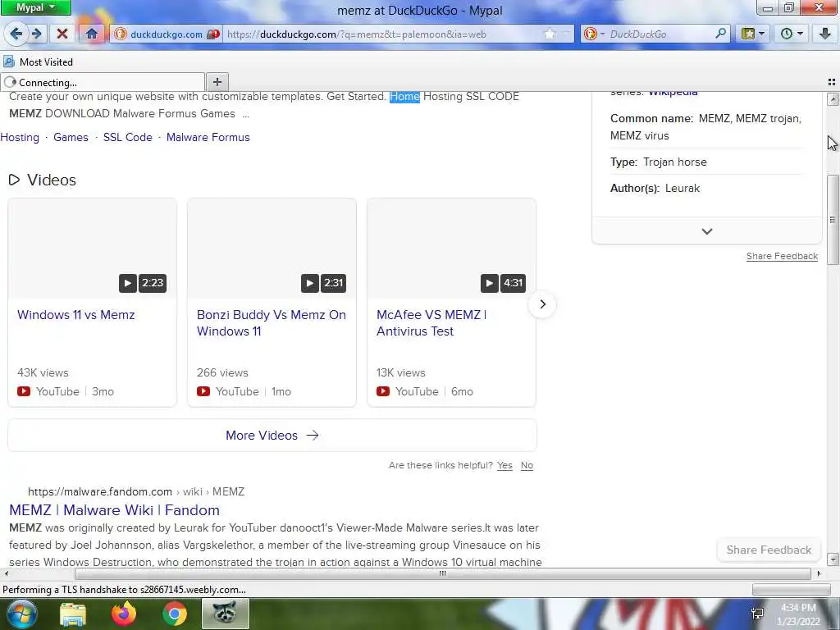
Task: Select the Connecting... tab
Action: (x=103, y=83)
